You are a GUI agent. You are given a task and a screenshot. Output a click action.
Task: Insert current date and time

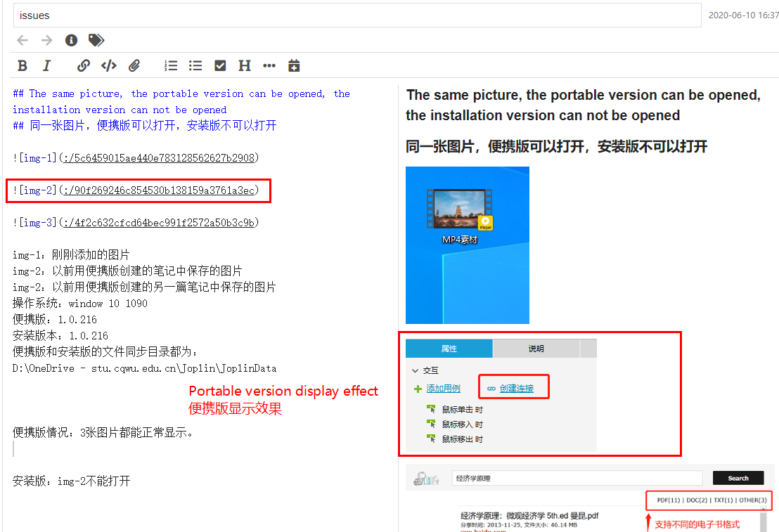pyautogui.click(x=294, y=65)
